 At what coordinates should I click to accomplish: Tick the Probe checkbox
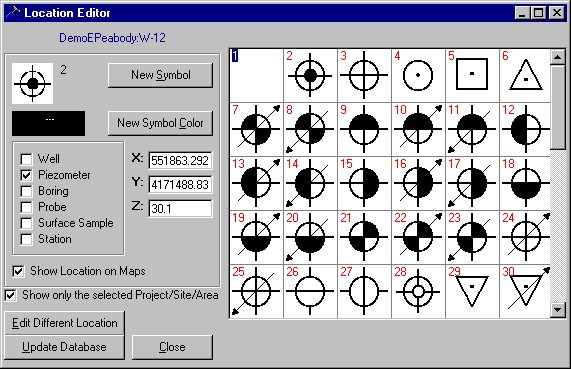click(x=26, y=207)
